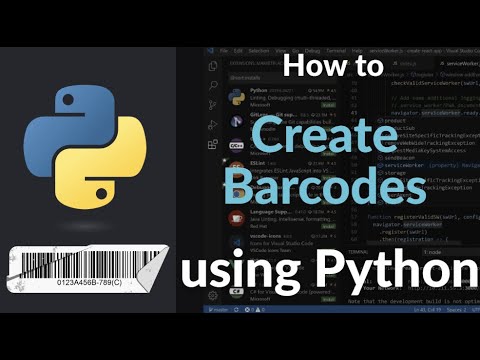
Task: Open the Explorer icon in activity bar
Action: [213, 66]
